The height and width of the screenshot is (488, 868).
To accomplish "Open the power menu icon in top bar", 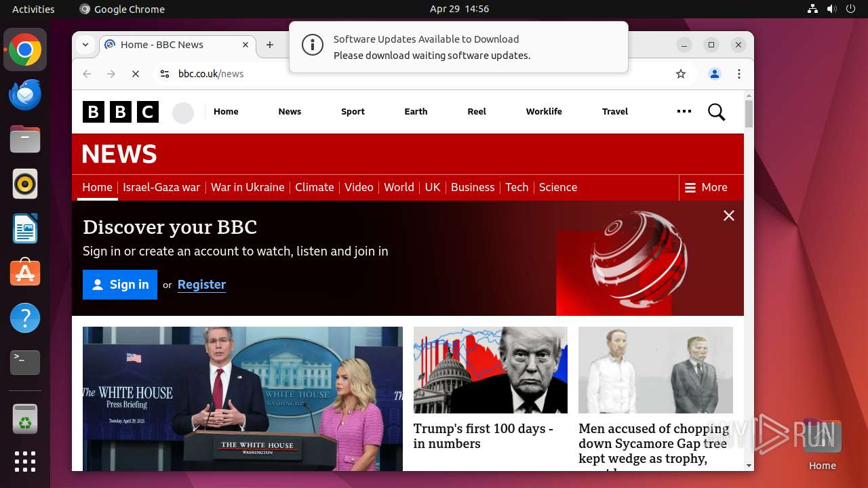I will point(851,9).
